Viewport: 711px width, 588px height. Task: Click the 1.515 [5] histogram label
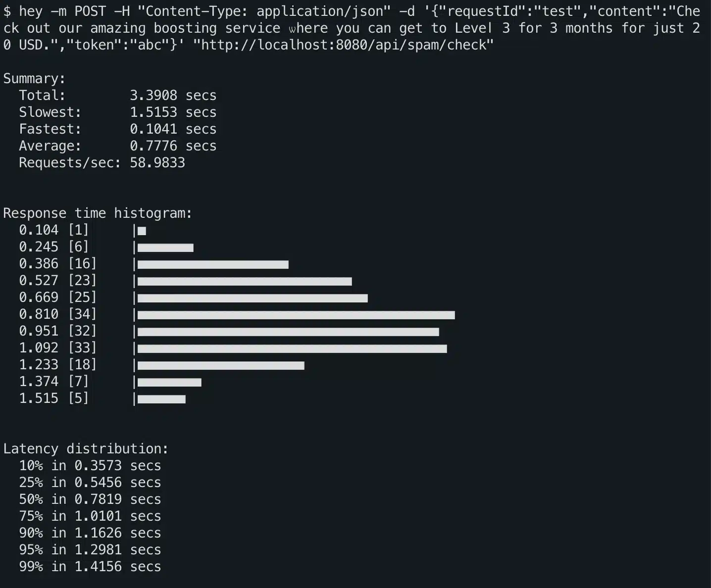click(54, 398)
